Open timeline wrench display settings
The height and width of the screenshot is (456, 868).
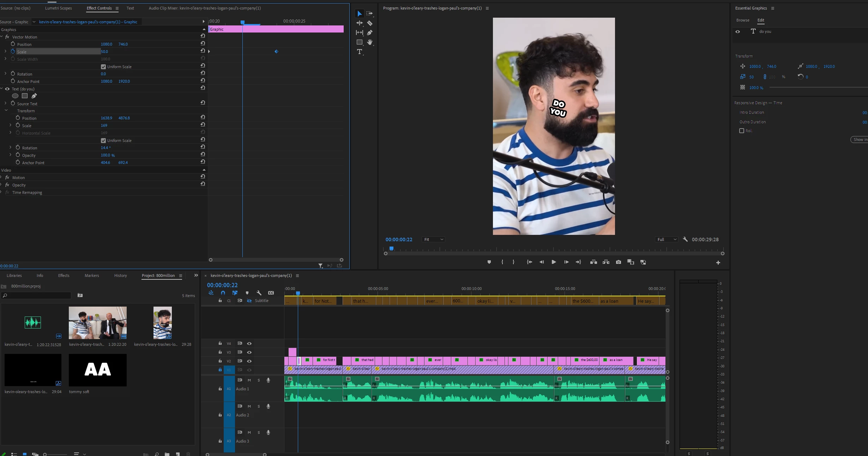pos(259,293)
